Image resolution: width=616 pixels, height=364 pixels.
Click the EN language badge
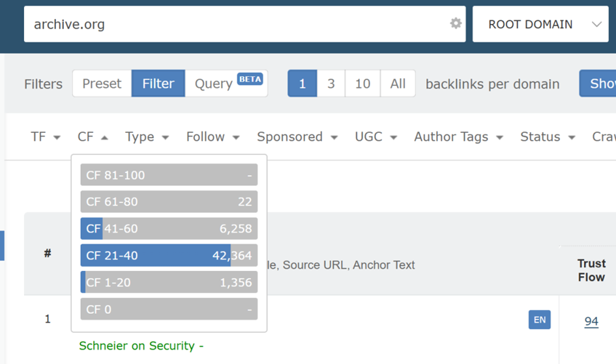(x=539, y=320)
